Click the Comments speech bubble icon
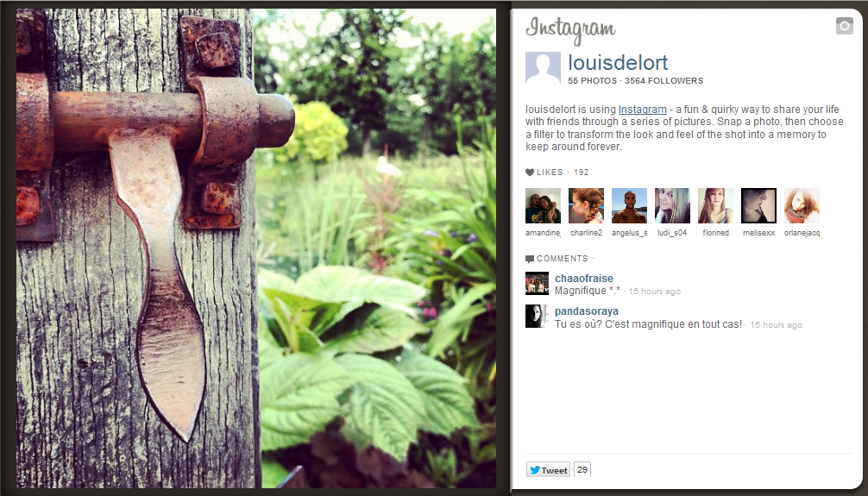This screenshot has height=496, width=868. click(x=530, y=259)
